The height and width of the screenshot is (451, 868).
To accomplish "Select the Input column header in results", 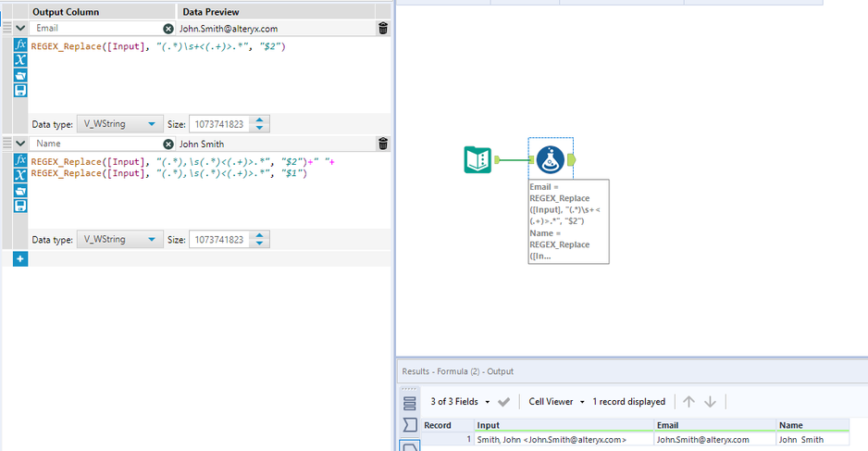I will point(564,425).
